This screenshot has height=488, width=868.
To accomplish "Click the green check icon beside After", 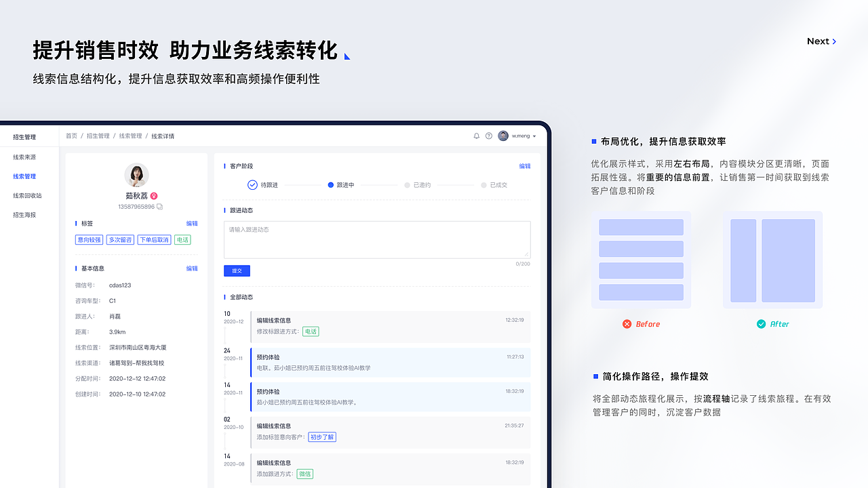I will click(761, 324).
